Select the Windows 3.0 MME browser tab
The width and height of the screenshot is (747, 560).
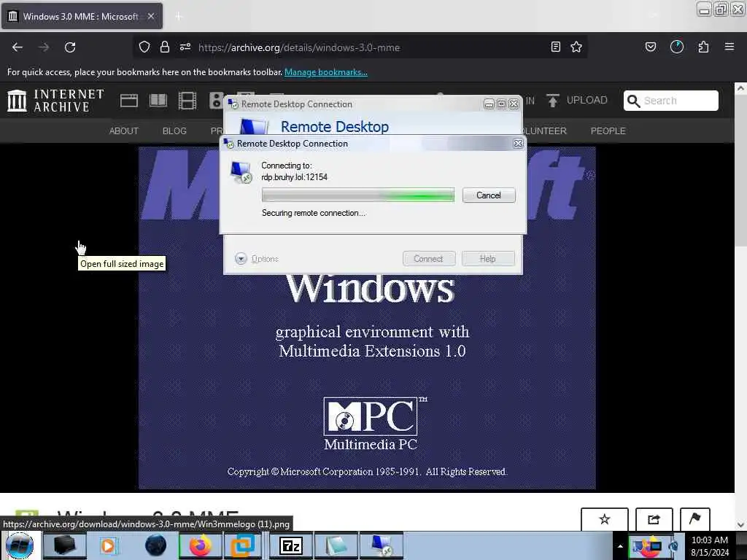(x=82, y=16)
